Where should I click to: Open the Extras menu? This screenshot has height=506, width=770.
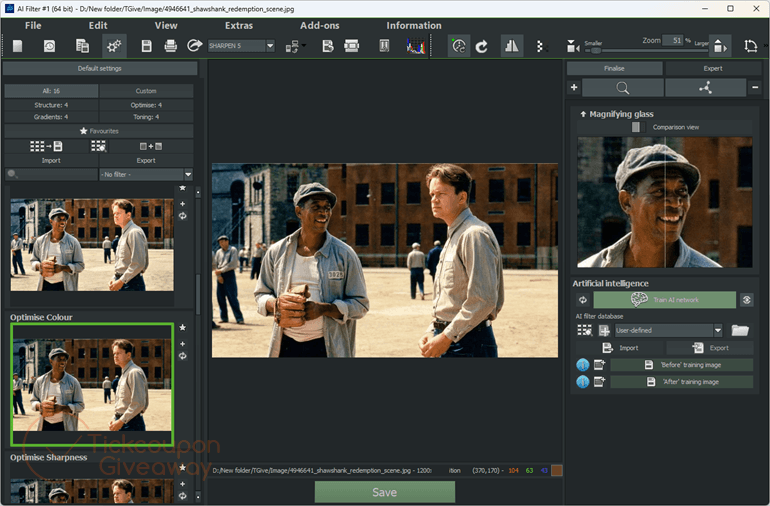click(x=239, y=26)
